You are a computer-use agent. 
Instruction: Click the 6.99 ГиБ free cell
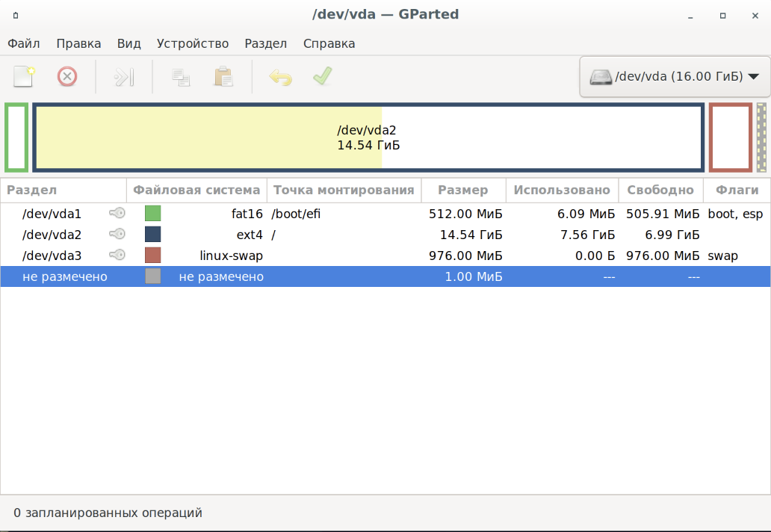672,235
